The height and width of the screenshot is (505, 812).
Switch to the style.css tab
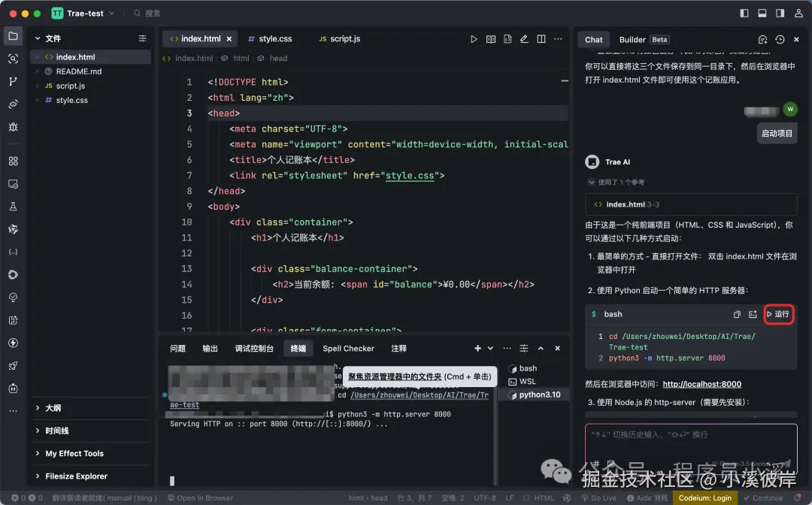(271, 38)
